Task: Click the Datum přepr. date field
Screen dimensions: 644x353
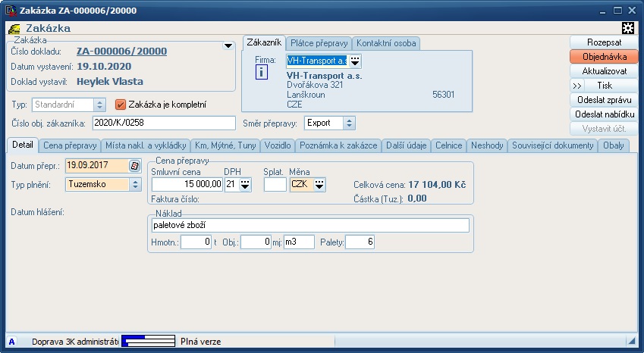Action: [x=97, y=166]
